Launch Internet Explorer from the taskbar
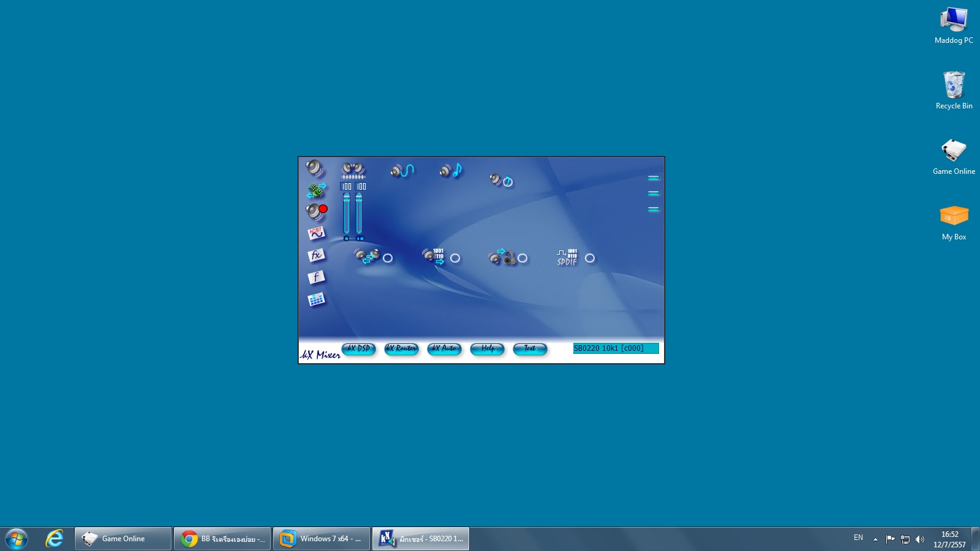This screenshot has height=551, width=980. [55, 539]
